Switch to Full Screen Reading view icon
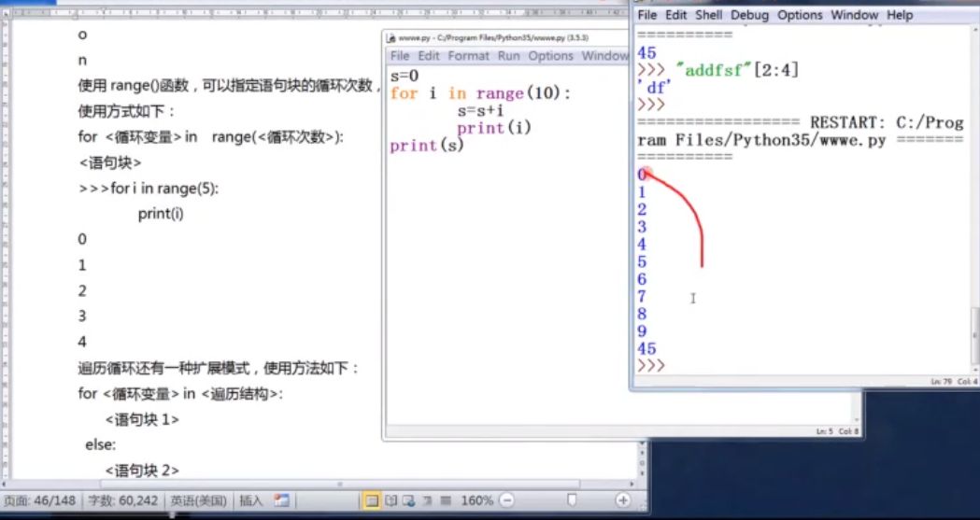The width and height of the screenshot is (980, 520). (391, 500)
